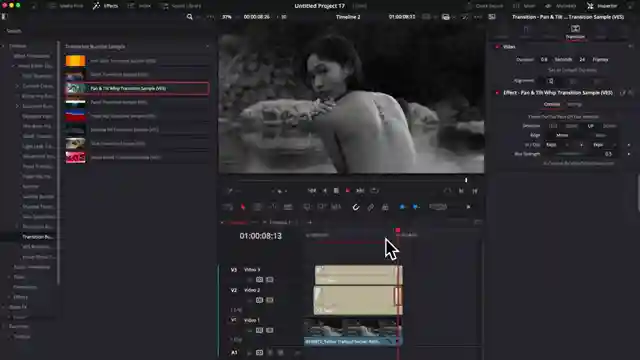
Task: Select the Selection Mode arrow tool
Action: point(243,207)
